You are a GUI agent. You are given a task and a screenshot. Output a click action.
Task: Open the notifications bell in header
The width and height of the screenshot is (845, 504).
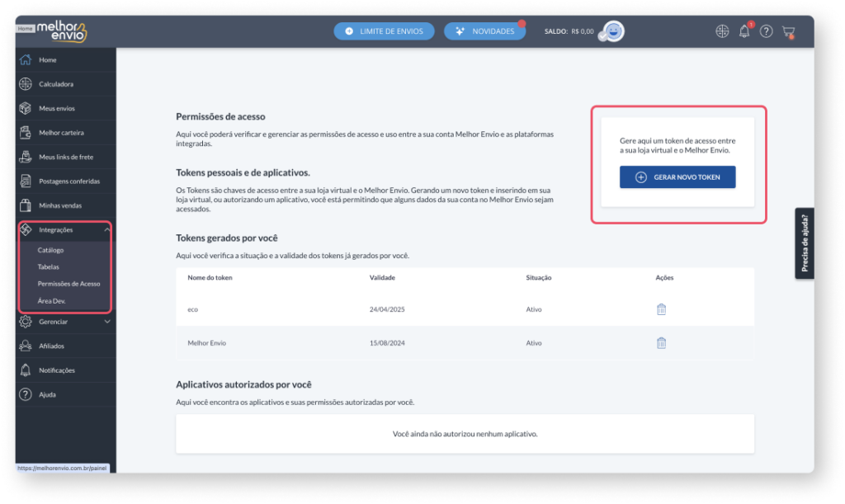coord(744,31)
